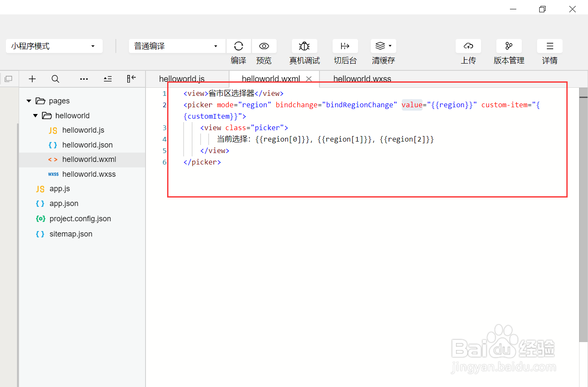588x387 pixels.
Task: Open the 普通编译 compile mode dropdown
Action: pos(177,46)
